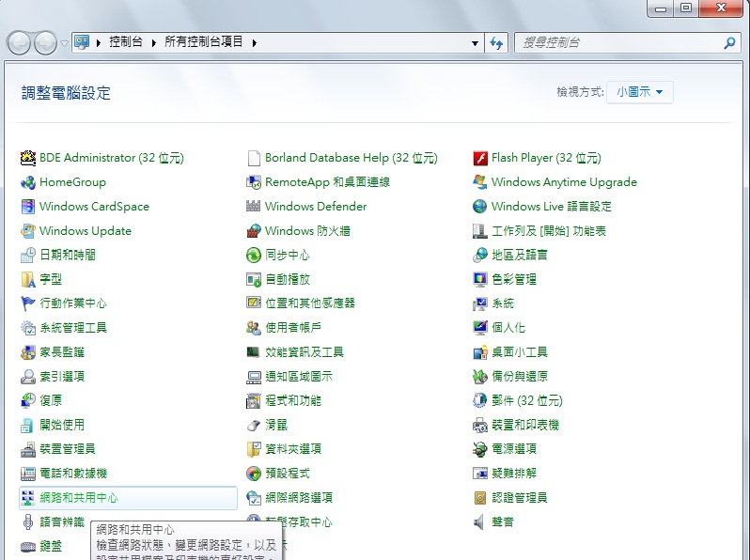The image size is (750, 560).
Task: Open Windows Anytime Upgrade link
Action: coord(565,182)
